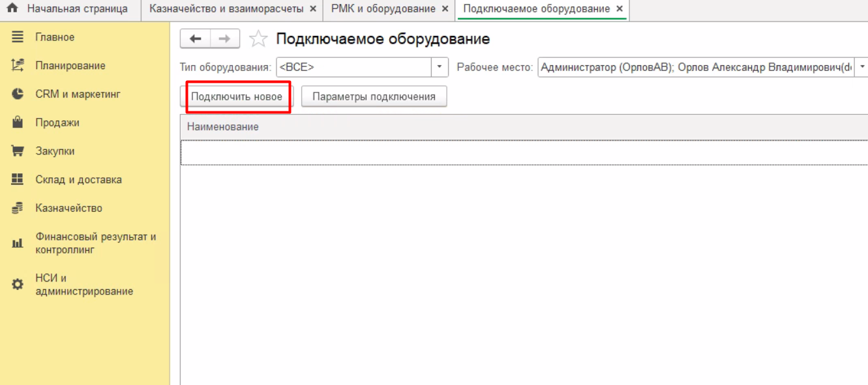Expand the Тип оборудования dropdown

pyautogui.click(x=440, y=67)
